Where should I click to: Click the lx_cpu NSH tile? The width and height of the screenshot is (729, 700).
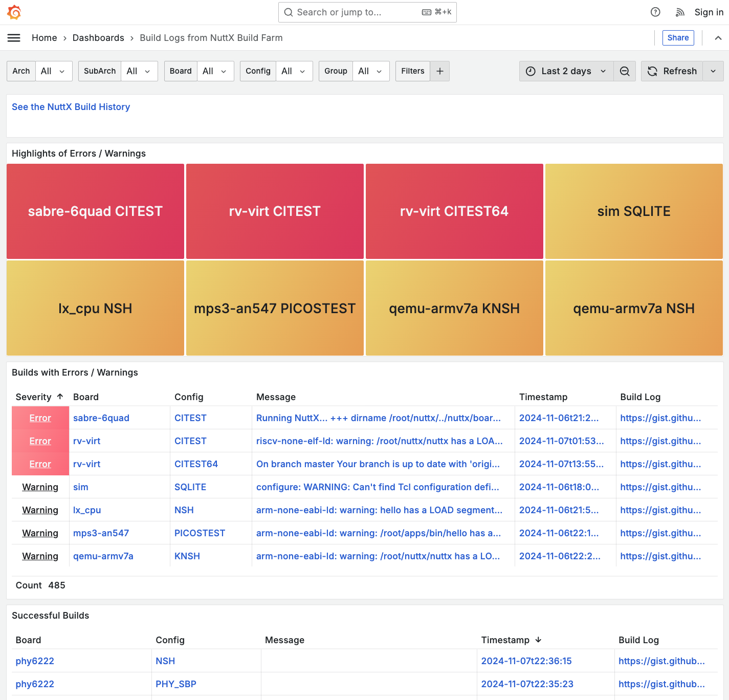tap(95, 308)
